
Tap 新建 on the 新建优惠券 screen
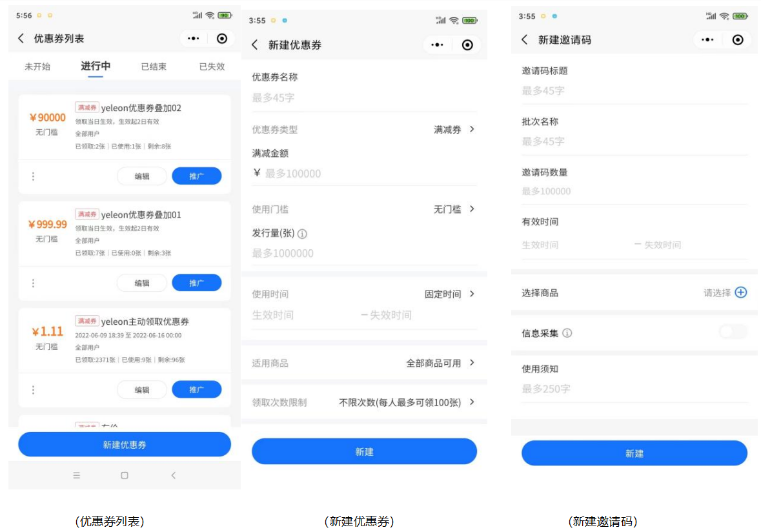click(x=364, y=452)
